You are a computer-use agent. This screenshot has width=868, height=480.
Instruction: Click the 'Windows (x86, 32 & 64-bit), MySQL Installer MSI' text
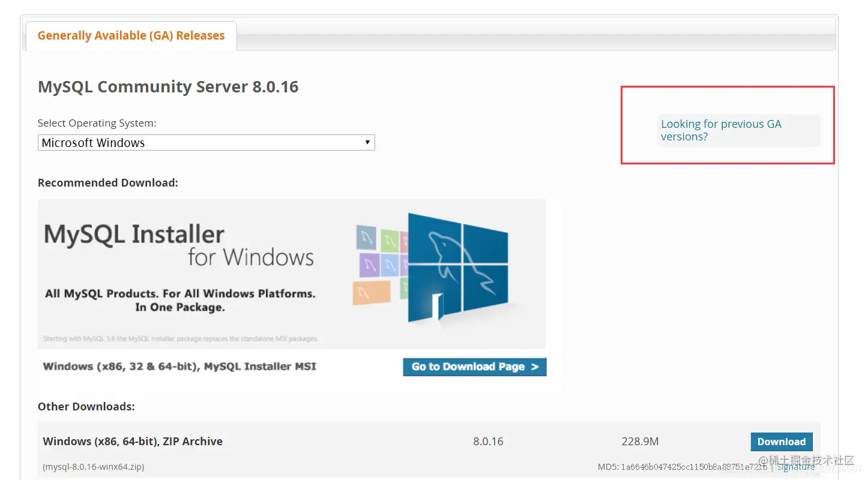179,367
